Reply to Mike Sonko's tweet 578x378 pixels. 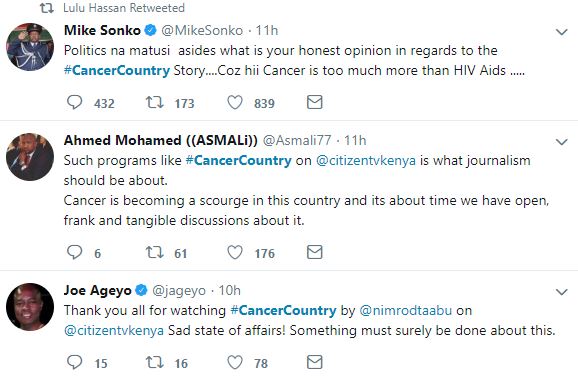(x=74, y=102)
